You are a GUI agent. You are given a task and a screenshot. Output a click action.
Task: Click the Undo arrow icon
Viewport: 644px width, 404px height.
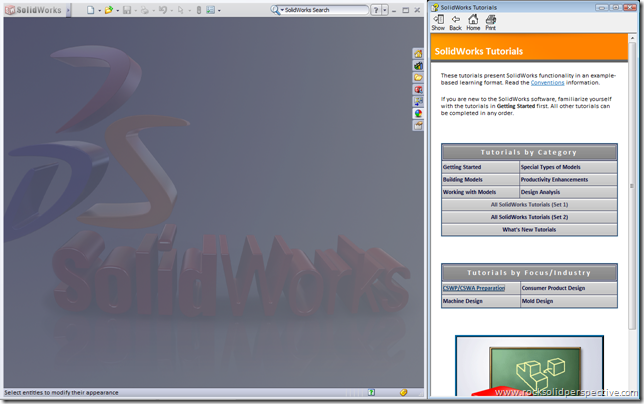[163, 10]
